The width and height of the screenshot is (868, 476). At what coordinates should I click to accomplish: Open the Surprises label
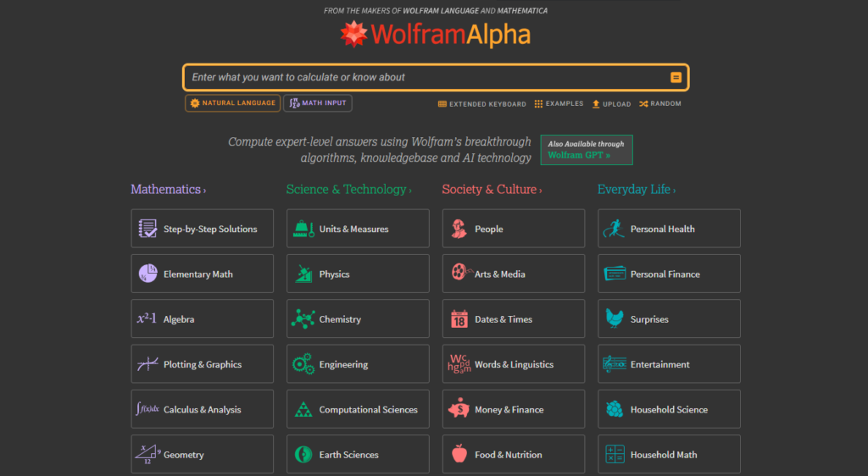pos(649,319)
